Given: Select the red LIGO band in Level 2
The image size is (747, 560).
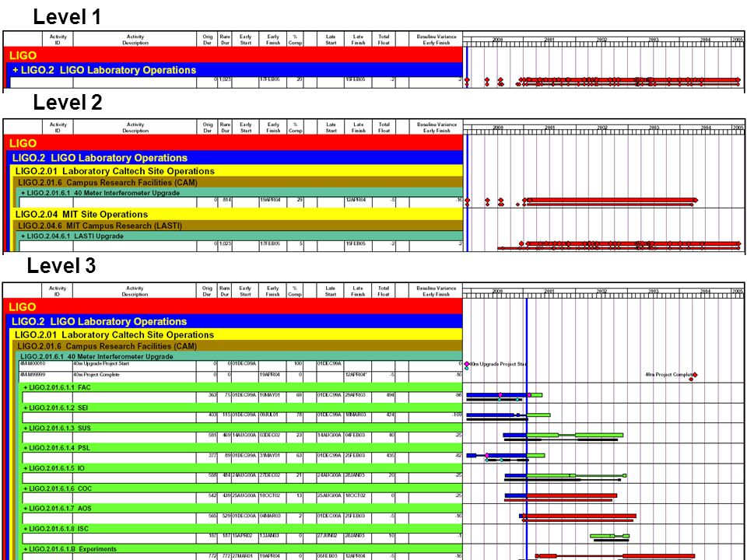Looking at the screenshot, I should click(x=233, y=143).
